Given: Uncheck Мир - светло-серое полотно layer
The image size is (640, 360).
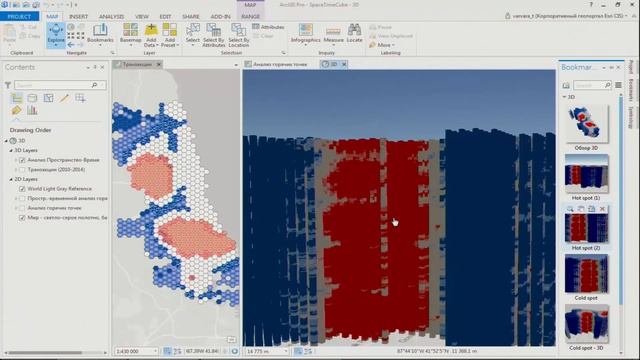Looking at the screenshot, I should click(22, 218).
